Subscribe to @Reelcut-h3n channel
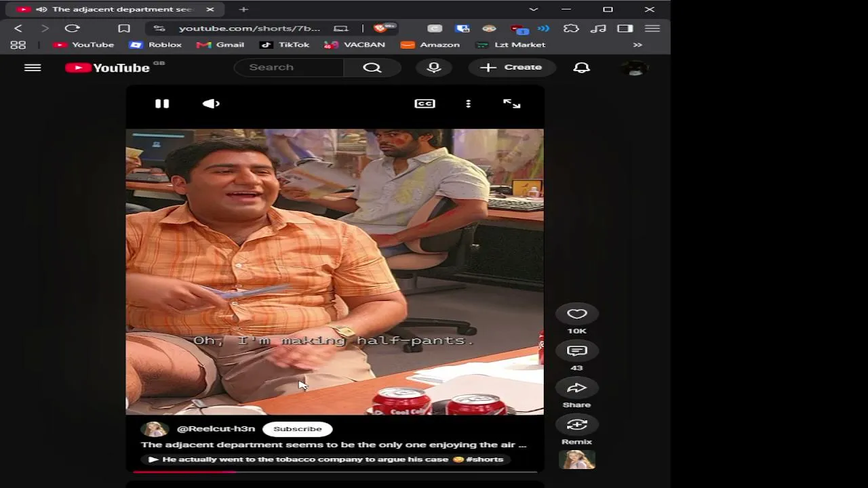Screen dimensions: 868x488 297,428
